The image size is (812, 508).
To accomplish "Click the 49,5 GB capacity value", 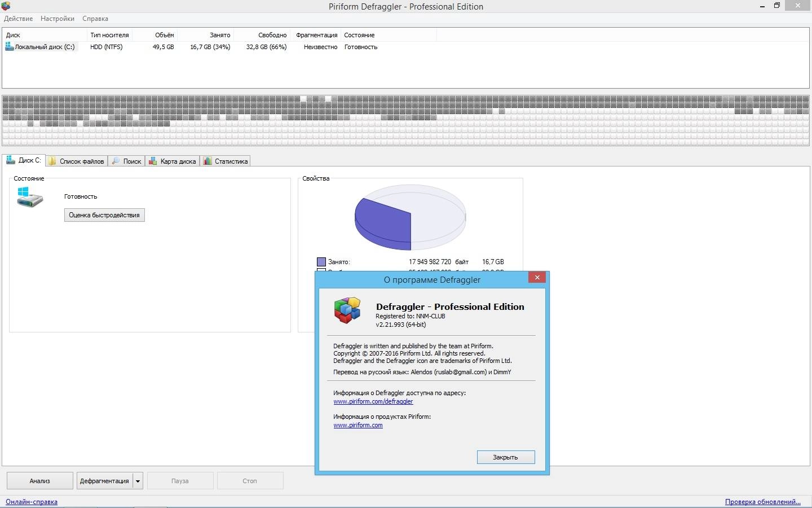I will 163,47.
